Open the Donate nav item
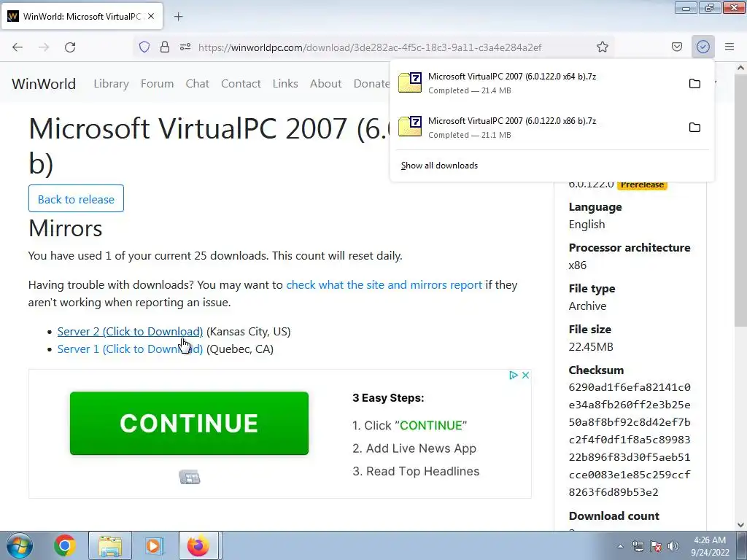Image resolution: width=747 pixels, height=560 pixels. (x=371, y=84)
